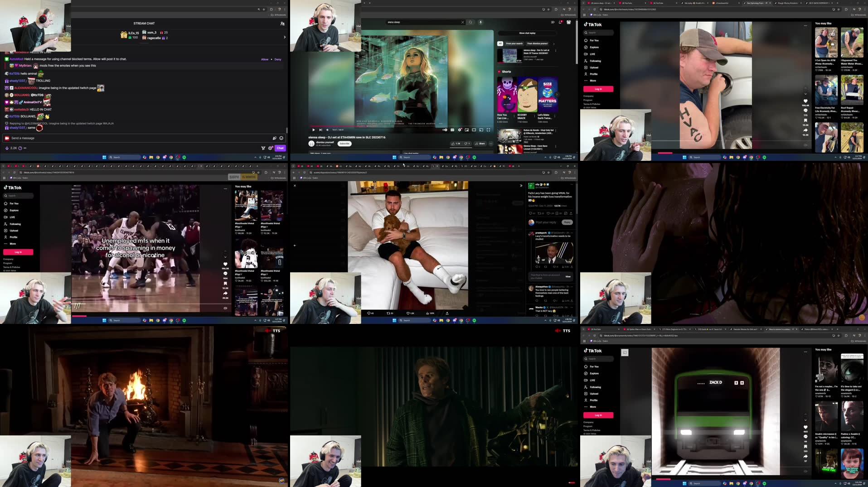Open three-dot options on the HVAC TikTok video

(x=805, y=26)
